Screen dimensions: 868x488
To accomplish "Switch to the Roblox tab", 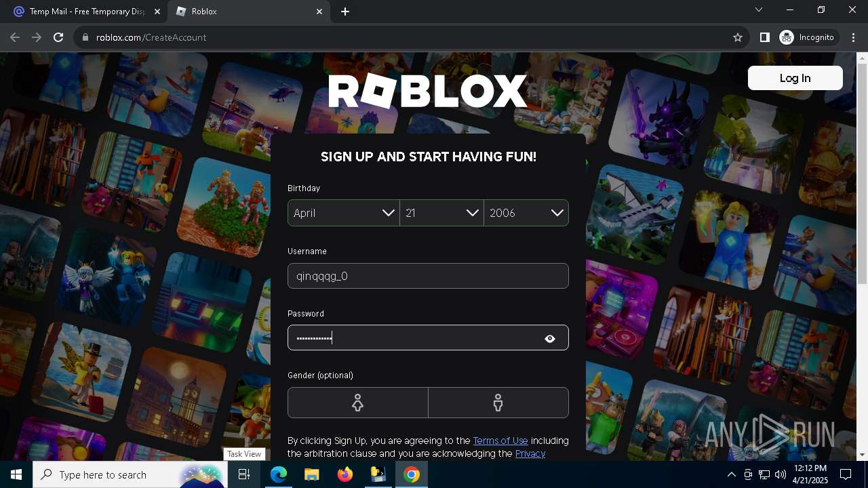I will [x=248, y=12].
